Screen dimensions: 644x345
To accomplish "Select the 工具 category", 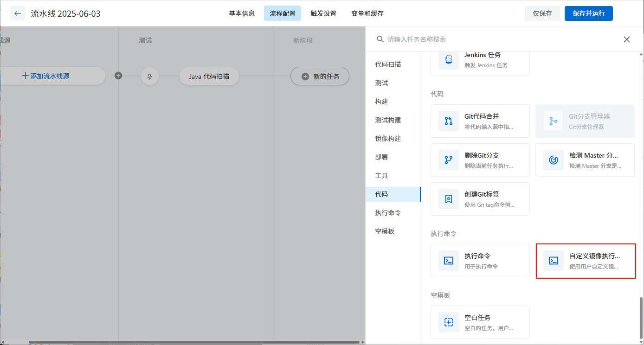I will [x=393, y=176].
